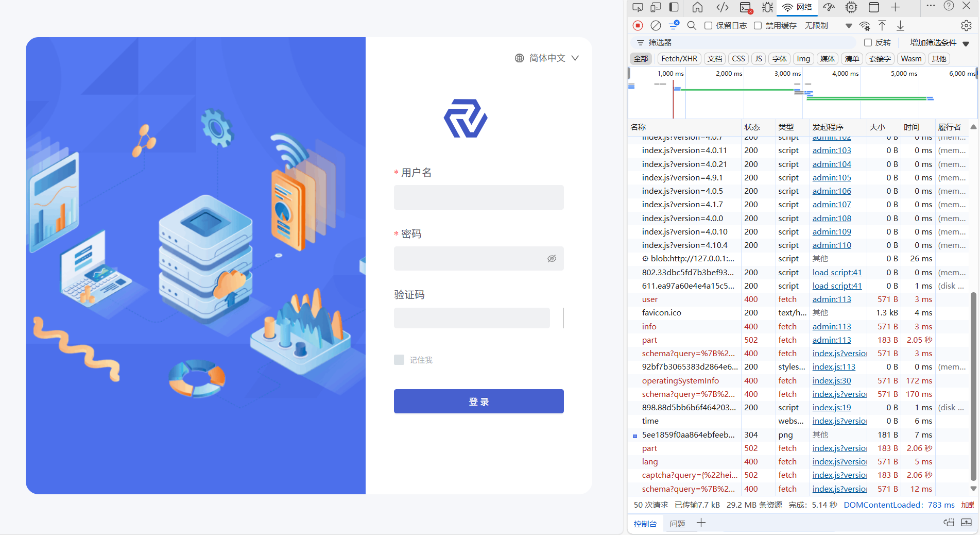Image resolution: width=980 pixels, height=535 pixels.
Task: Open load script:41 link for 802.33dbc5 row
Action: click(x=837, y=273)
